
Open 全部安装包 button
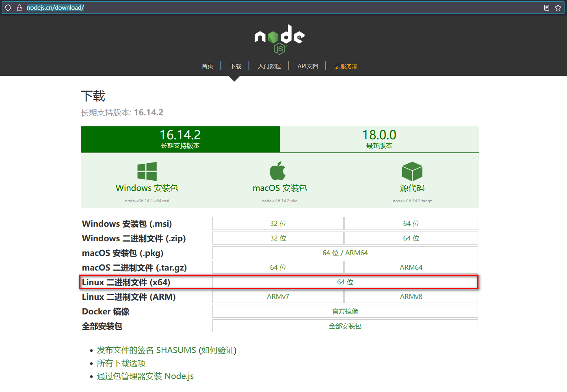coord(345,326)
